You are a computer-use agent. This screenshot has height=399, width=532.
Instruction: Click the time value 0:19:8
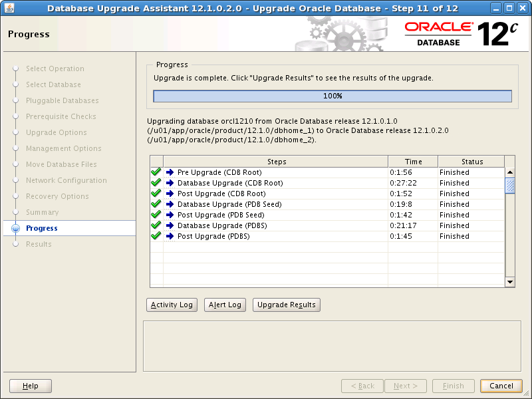click(x=401, y=204)
